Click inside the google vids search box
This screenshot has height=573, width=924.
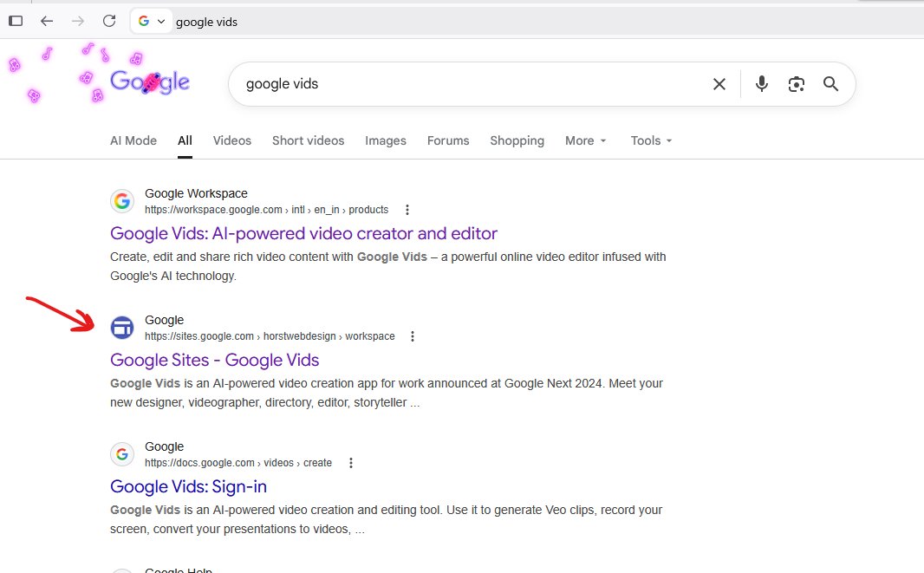click(472, 84)
